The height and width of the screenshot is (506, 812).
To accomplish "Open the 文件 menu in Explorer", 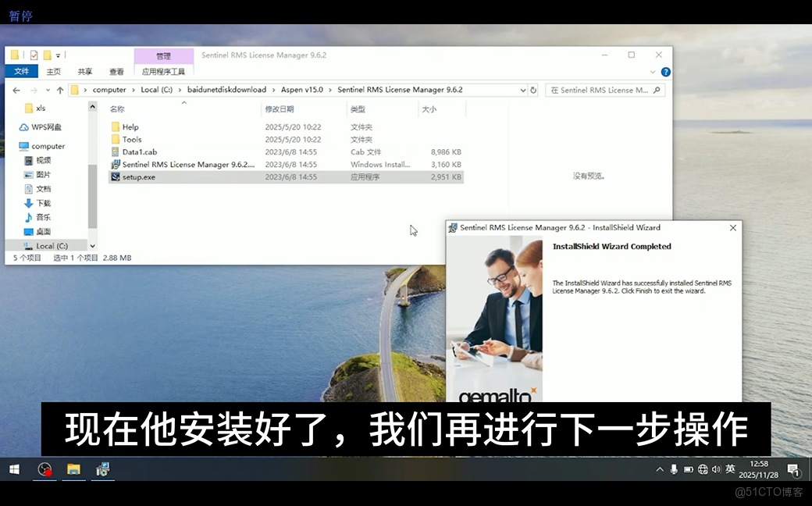I will 21,71.
